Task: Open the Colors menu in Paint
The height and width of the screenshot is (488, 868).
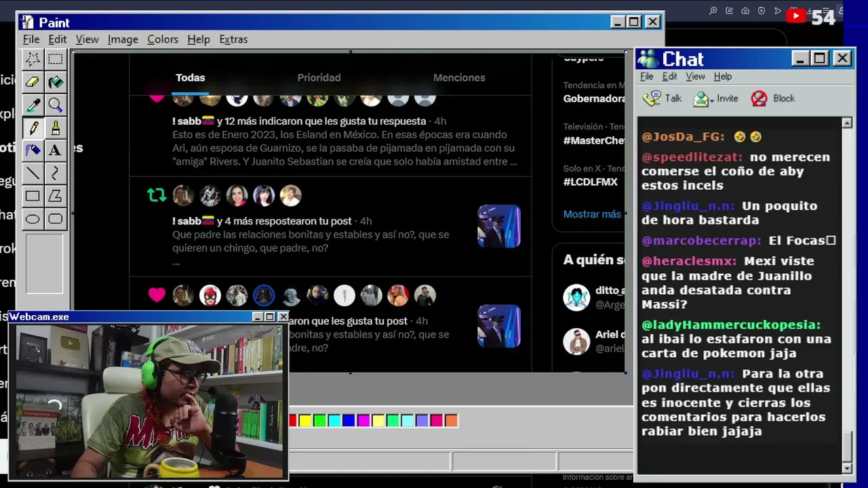Action: pos(163,39)
